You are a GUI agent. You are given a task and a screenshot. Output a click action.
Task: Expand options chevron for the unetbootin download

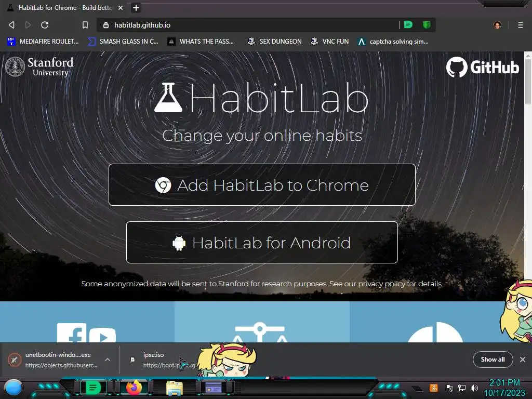107,360
